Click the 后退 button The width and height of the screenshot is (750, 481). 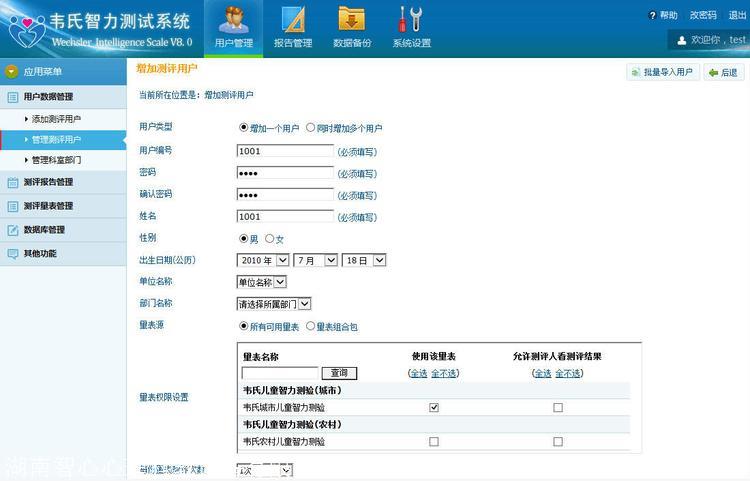coord(724,73)
